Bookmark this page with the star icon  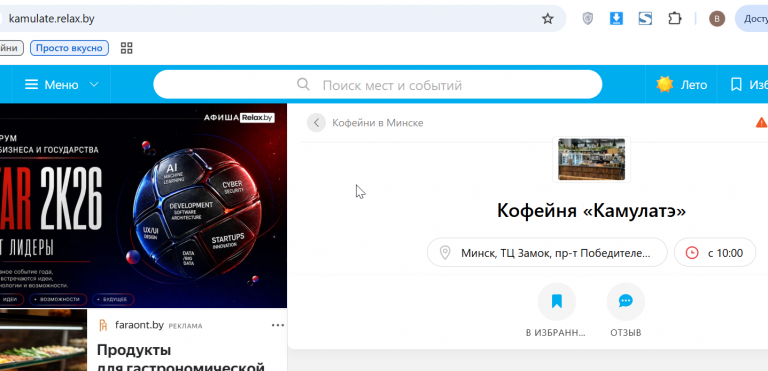pyautogui.click(x=547, y=19)
